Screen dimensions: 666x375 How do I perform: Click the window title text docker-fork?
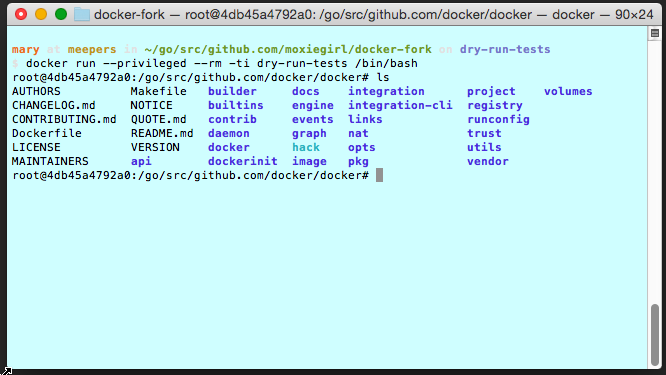[129, 14]
